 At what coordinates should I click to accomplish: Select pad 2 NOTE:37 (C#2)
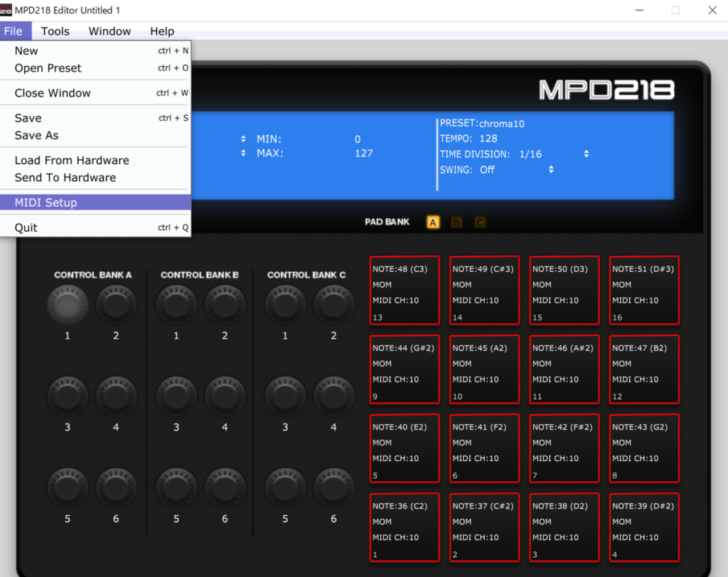[484, 527]
